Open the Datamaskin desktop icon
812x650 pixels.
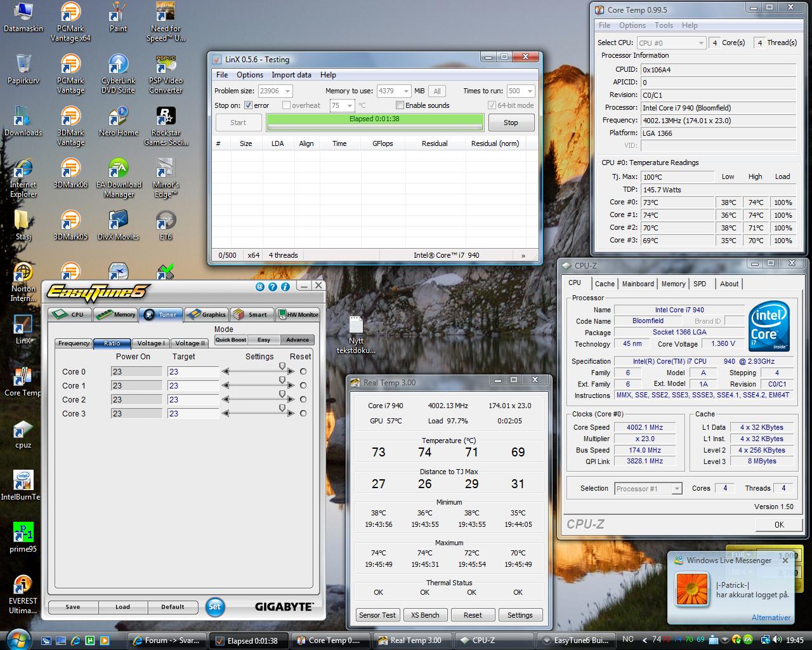tap(23, 18)
